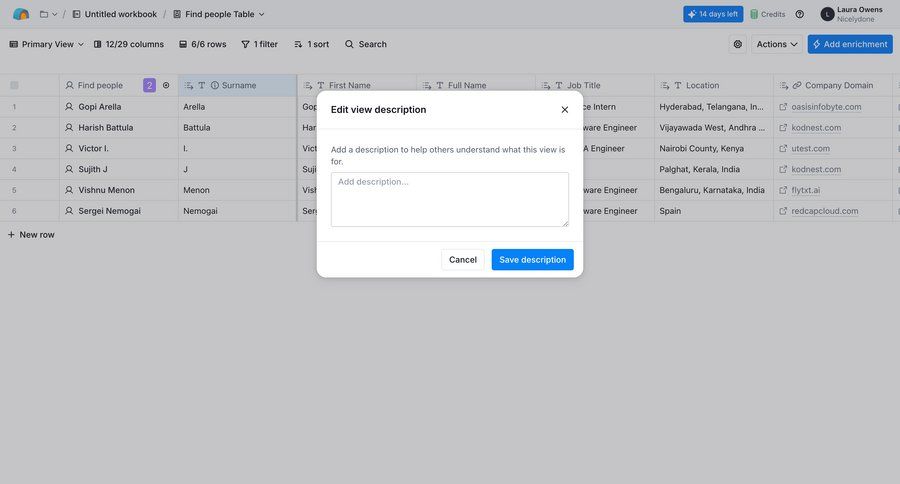
Task: Click the Bengaluru, Karnataka, India cell
Action: click(x=713, y=190)
